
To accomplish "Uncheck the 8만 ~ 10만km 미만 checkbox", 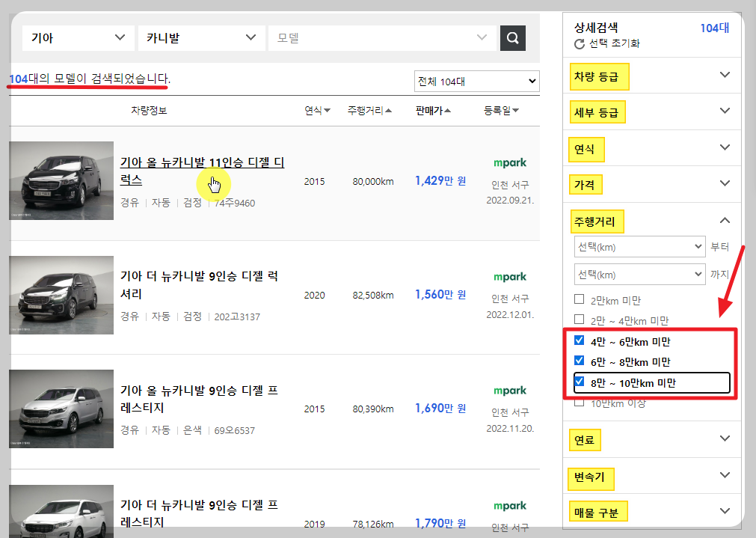I will [x=579, y=381].
